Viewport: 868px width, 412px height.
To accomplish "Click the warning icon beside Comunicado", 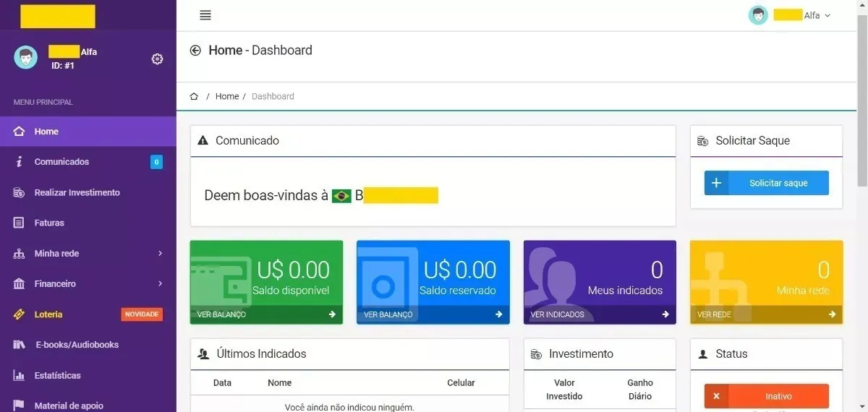I will 203,140.
